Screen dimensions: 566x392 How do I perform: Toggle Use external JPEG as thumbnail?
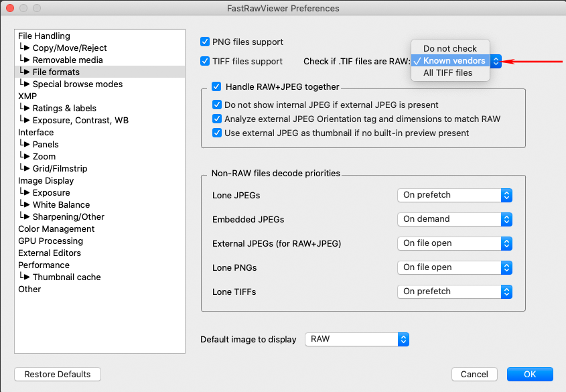(217, 133)
